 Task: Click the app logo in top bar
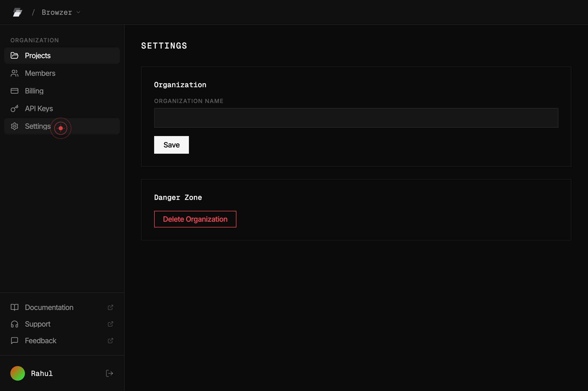[x=17, y=12]
